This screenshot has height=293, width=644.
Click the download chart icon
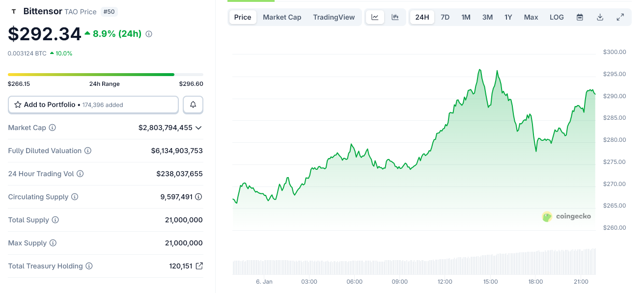point(600,17)
